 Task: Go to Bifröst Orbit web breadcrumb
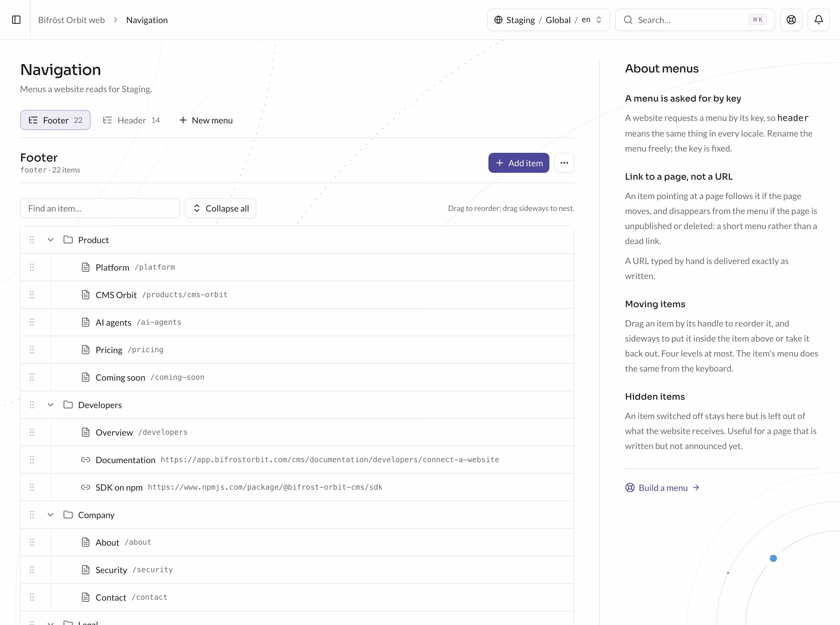click(x=72, y=20)
